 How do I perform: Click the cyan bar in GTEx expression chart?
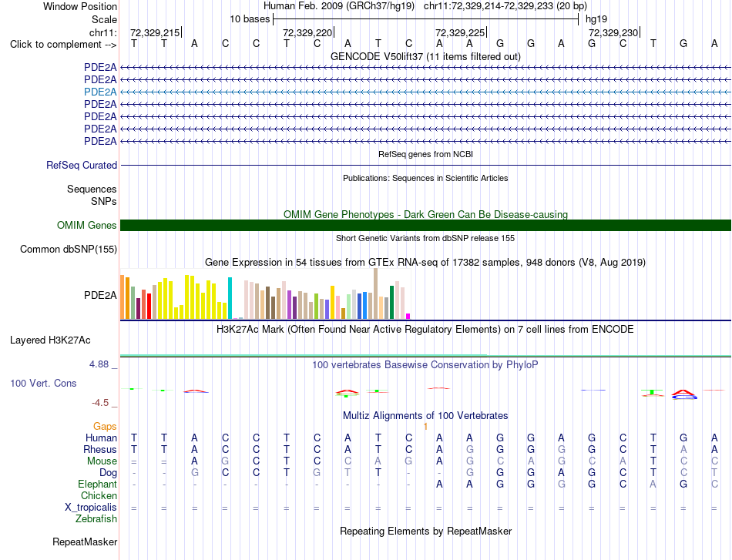click(230, 298)
